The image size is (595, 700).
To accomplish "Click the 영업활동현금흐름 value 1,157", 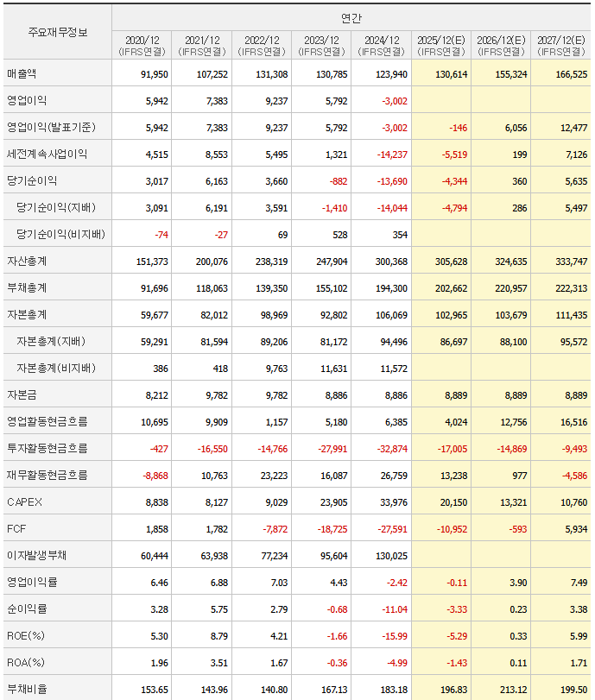I will tap(276, 423).
